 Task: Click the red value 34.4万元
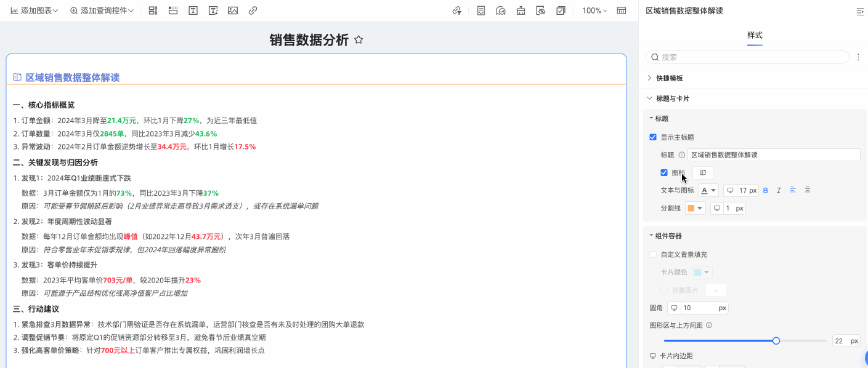pyautogui.click(x=172, y=147)
